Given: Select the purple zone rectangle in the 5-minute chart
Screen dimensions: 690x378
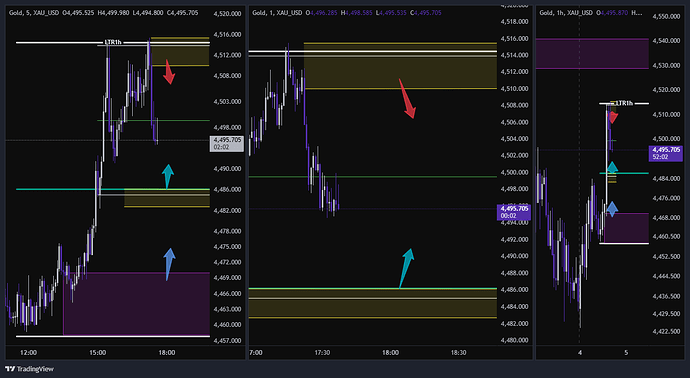Looking at the screenshot, I should click(x=136, y=304).
